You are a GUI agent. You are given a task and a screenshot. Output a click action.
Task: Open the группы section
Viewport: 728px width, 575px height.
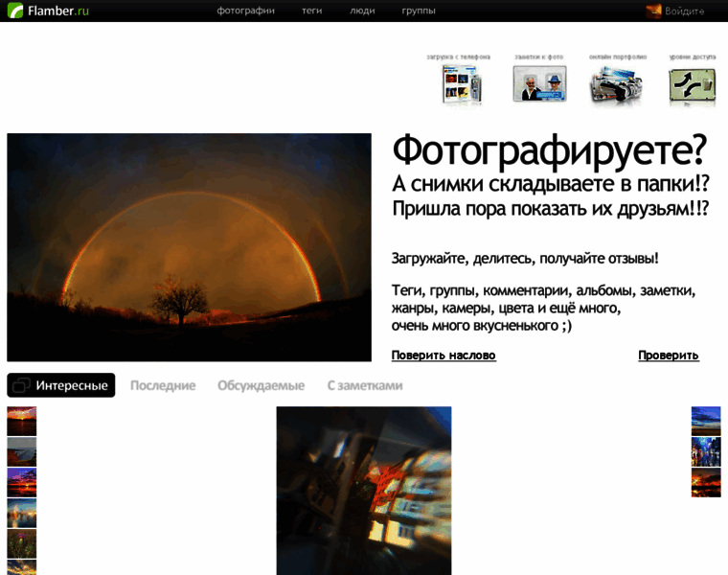pyautogui.click(x=419, y=11)
